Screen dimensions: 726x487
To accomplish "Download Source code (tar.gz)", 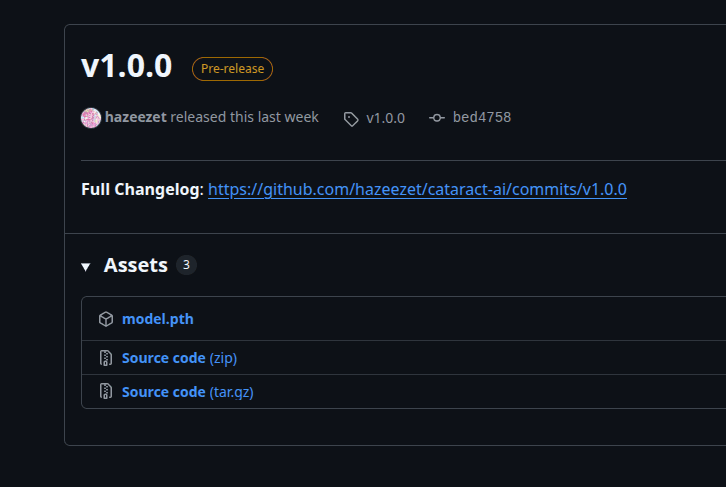I will [x=188, y=392].
